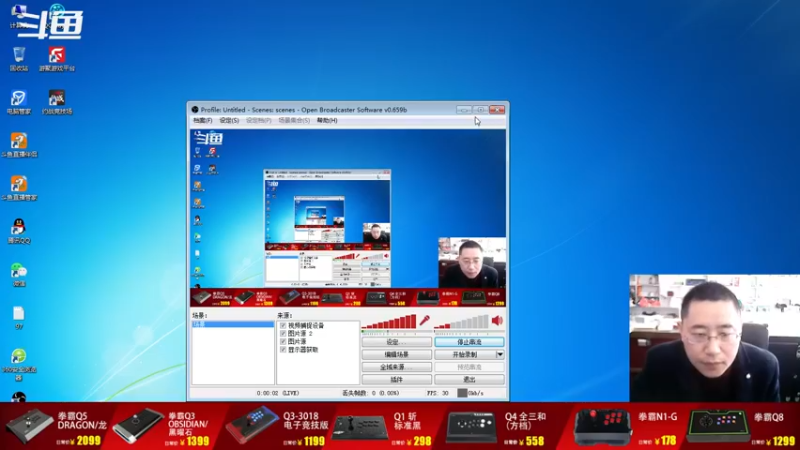Open the 360安全浏览器 desktop shortcut

[x=19, y=365]
